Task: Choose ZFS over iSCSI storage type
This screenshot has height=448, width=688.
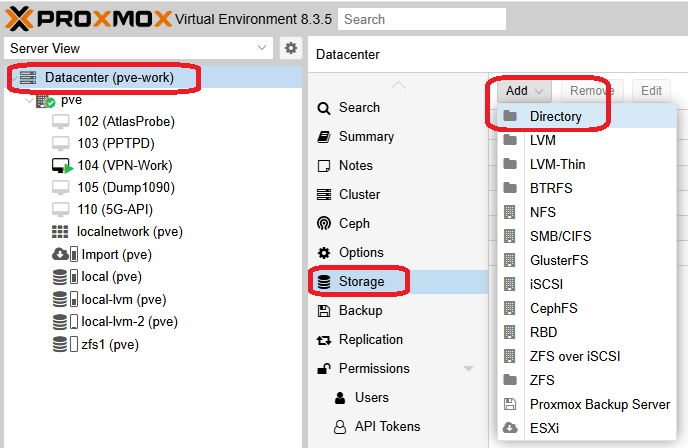Action: click(587, 356)
